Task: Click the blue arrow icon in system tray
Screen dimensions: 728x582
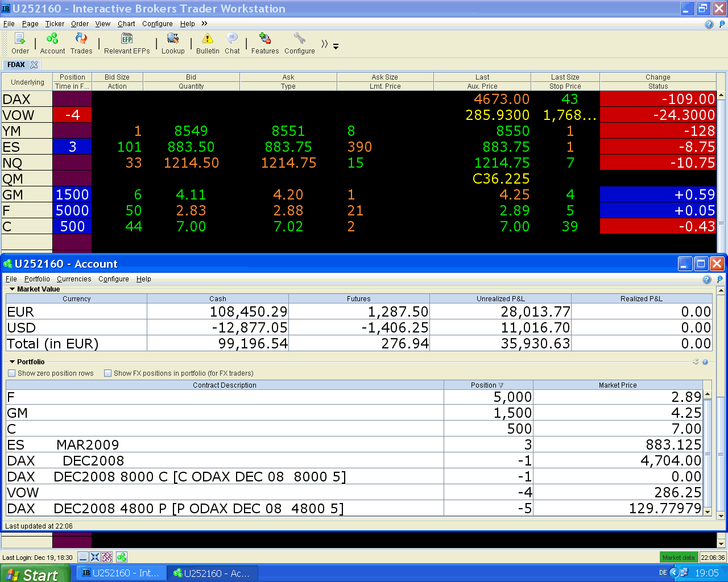Action: [674, 573]
